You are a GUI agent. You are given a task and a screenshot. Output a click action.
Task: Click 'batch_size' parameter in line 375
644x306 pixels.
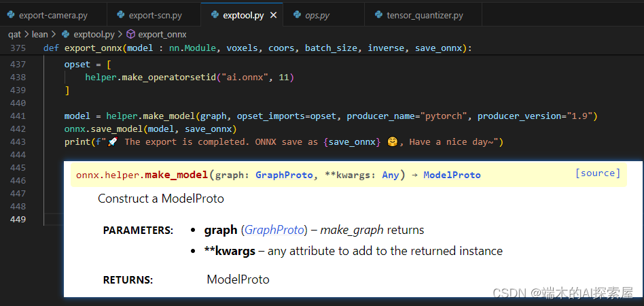(331, 48)
